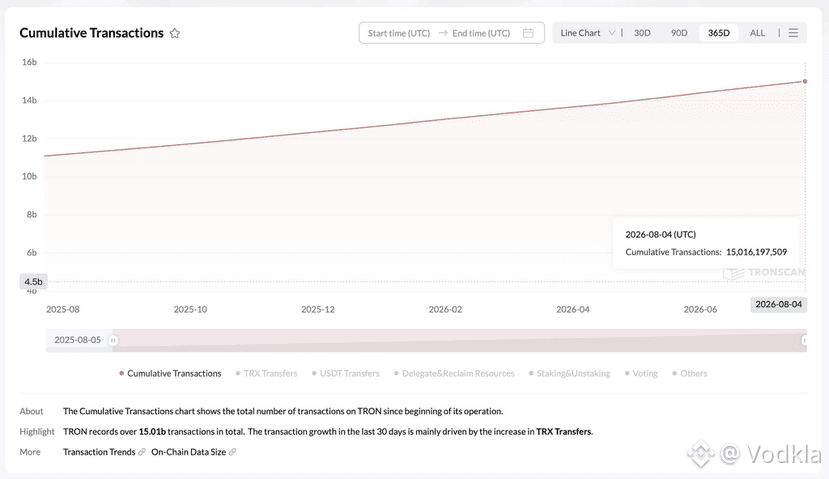Expand the Line Chart type dropdown

[x=587, y=33]
